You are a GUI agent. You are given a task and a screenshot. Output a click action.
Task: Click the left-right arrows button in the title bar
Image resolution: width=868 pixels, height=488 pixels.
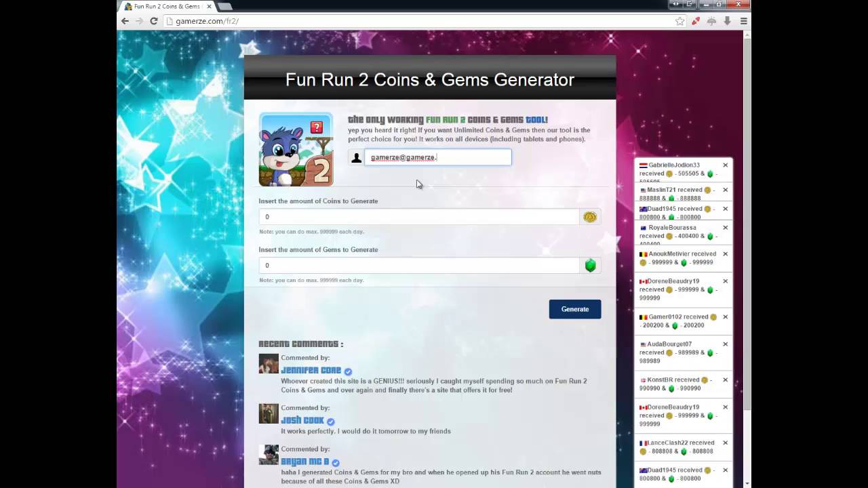[675, 4]
